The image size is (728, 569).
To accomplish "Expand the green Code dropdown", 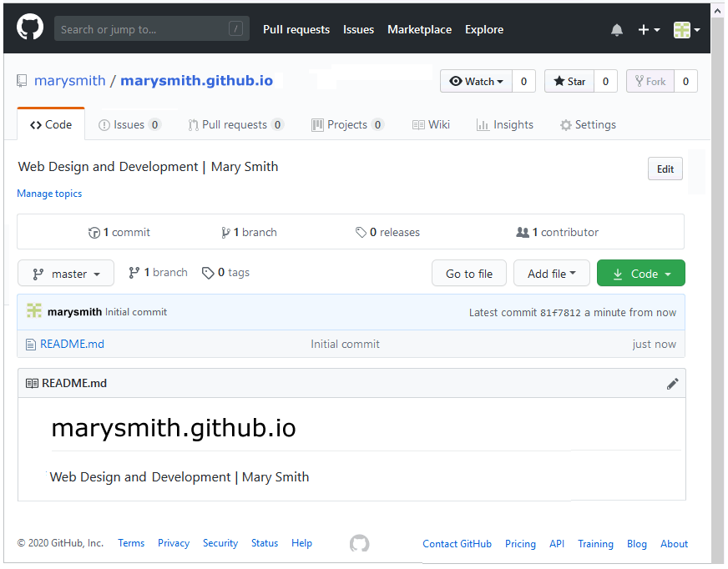I will click(x=640, y=274).
